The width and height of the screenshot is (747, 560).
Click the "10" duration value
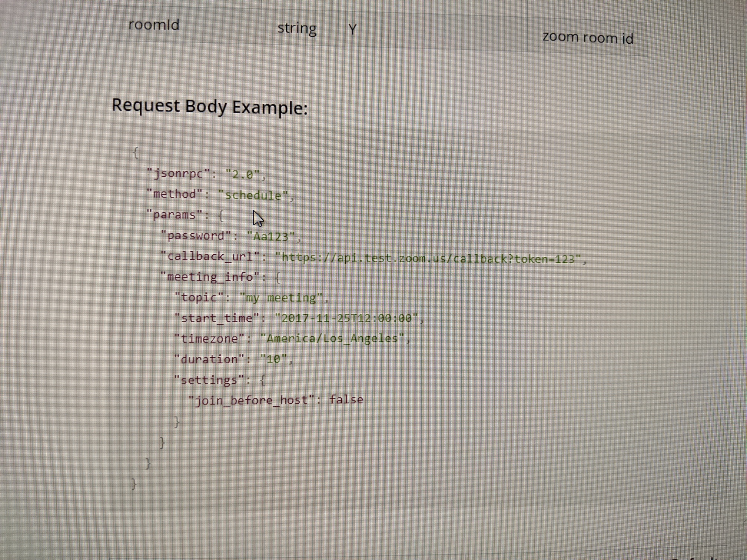point(273,359)
